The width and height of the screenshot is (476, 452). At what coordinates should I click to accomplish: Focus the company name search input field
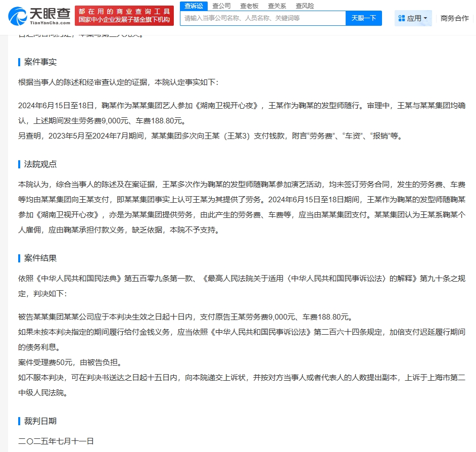263,18
